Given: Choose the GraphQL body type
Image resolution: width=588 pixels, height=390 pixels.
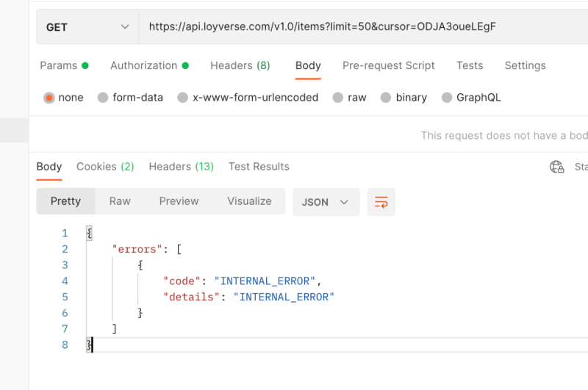Looking at the screenshot, I should 447,98.
